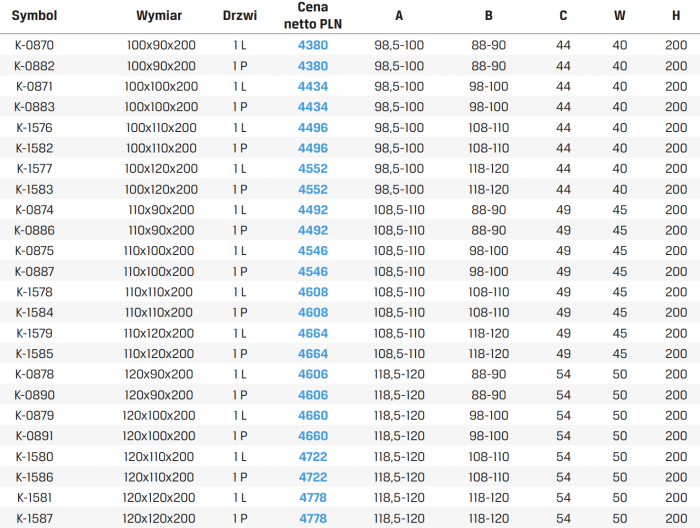Click dimension 100x100x200 in K-0883 row
Image resolution: width=700 pixels, height=528 pixels.
click(x=161, y=107)
